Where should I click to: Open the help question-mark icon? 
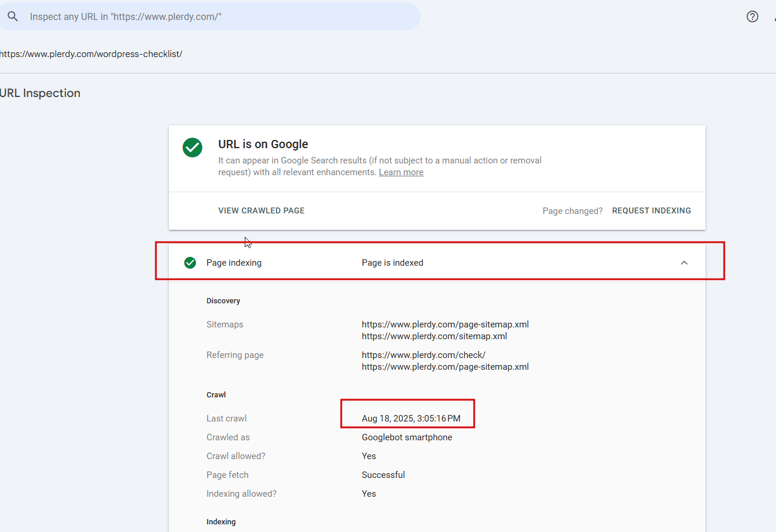pos(752,16)
